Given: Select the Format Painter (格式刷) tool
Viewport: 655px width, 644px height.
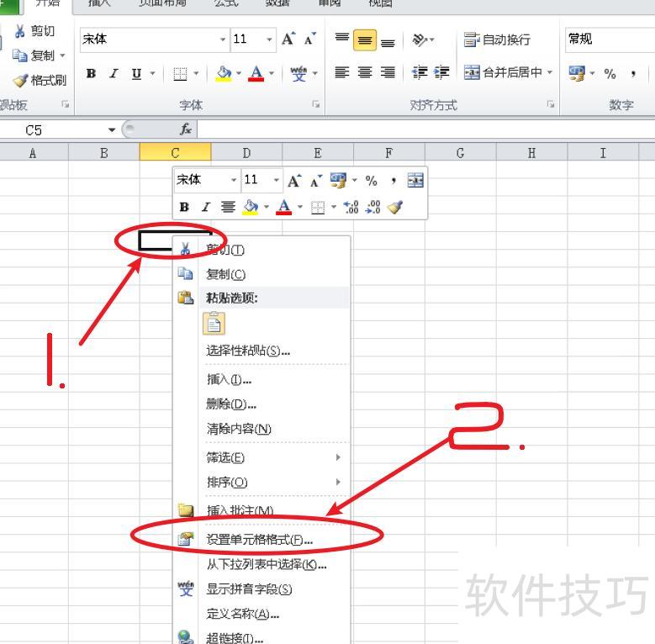Looking at the screenshot, I should 40,80.
